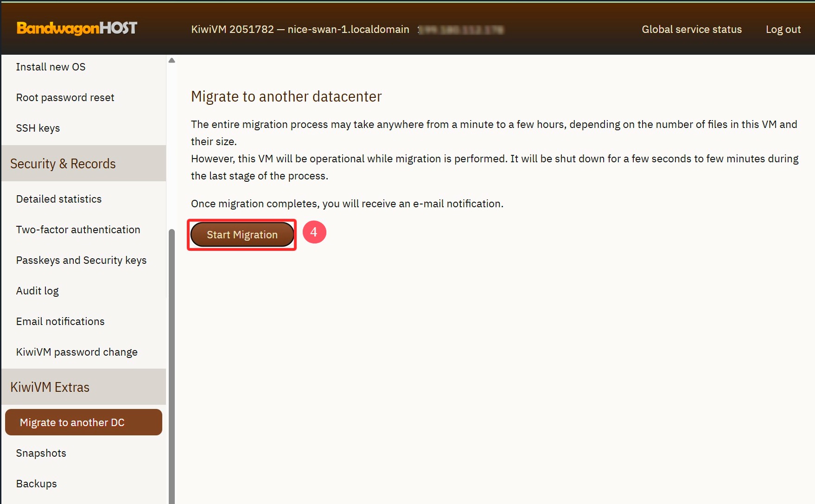Image resolution: width=815 pixels, height=504 pixels.
Task: Select the KiwiVM Extras section header
Action: pos(50,387)
